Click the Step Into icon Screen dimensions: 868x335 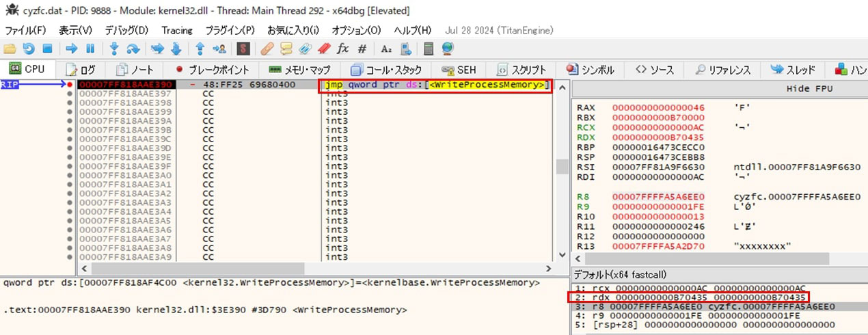tap(114, 49)
